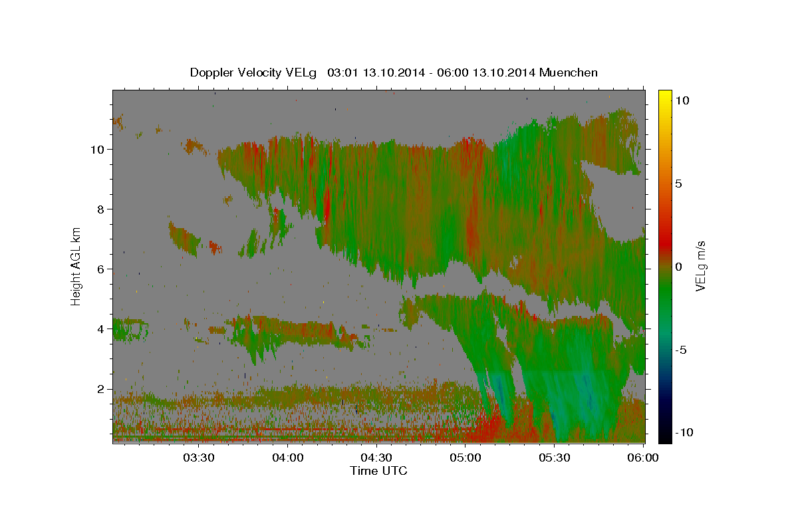This screenshot has height=532, width=798.
Task: Click the height axis label '4'
Action: pyautogui.click(x=100, y=329)
